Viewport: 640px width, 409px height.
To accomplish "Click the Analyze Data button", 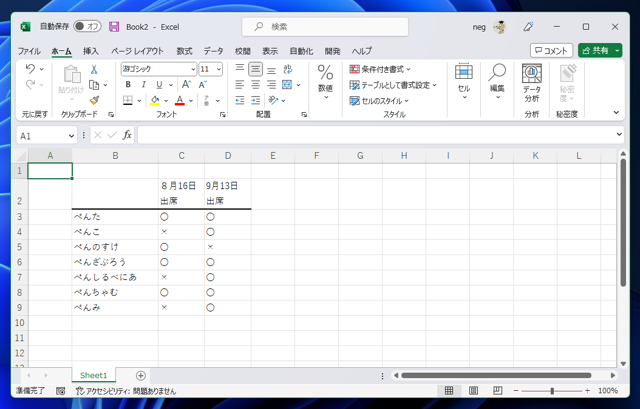I will coord(531,83).
